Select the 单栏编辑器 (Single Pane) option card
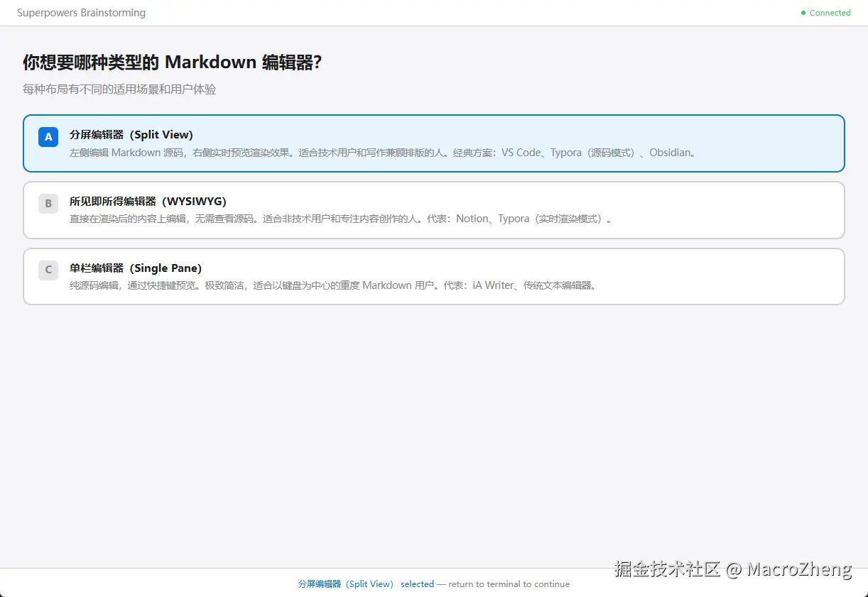Image resolution: width=868 pixels, height=597 pixels. coord(434,276)
